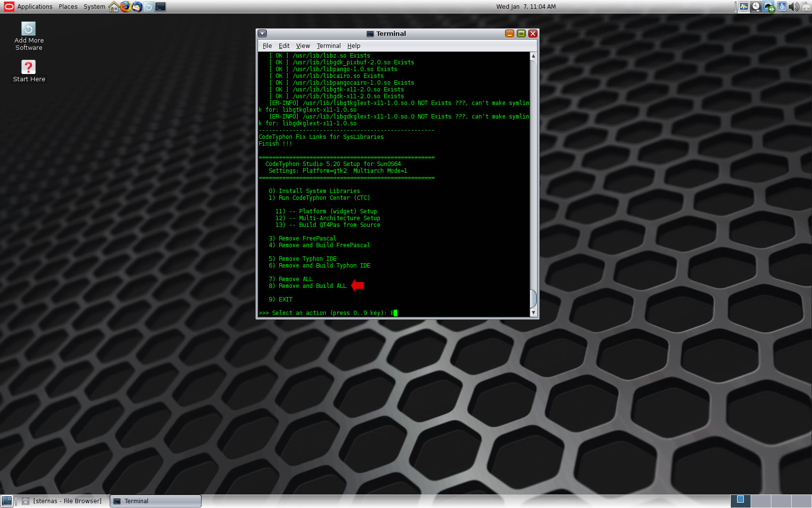Viewport: 812px width, 508px height.
Task: Open the system monitor applet icon
Action: click(x=744, y=7)
